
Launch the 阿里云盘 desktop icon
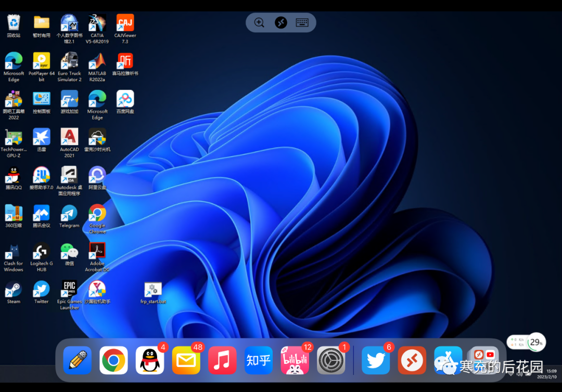point(97,178)
